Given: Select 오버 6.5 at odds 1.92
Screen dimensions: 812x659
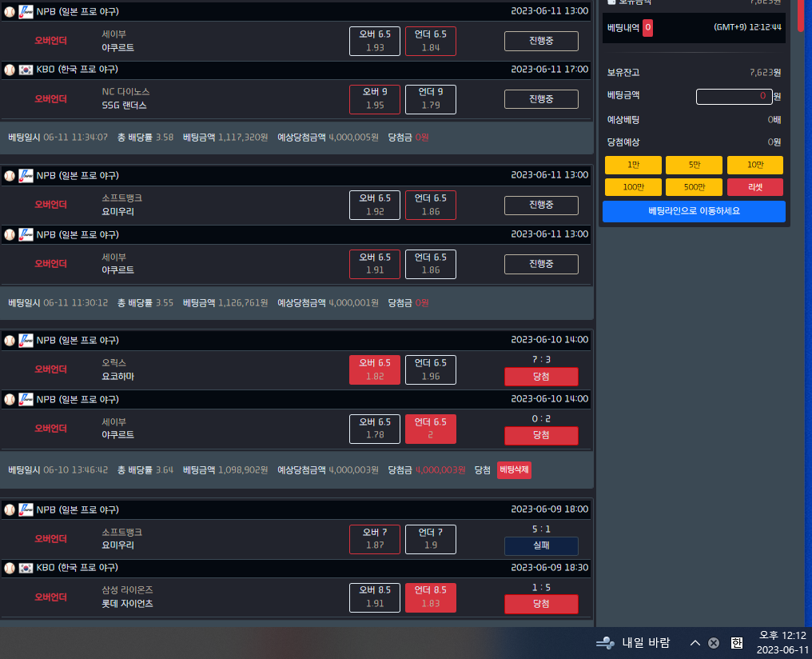Looking at the screenshot, I should tap(375, 206).
